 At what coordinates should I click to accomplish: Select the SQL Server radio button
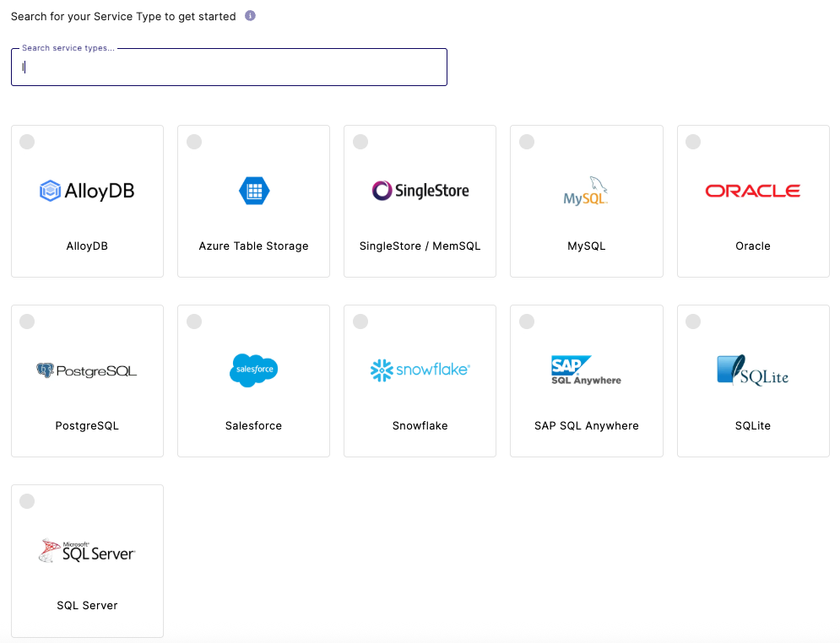[27, 501]
